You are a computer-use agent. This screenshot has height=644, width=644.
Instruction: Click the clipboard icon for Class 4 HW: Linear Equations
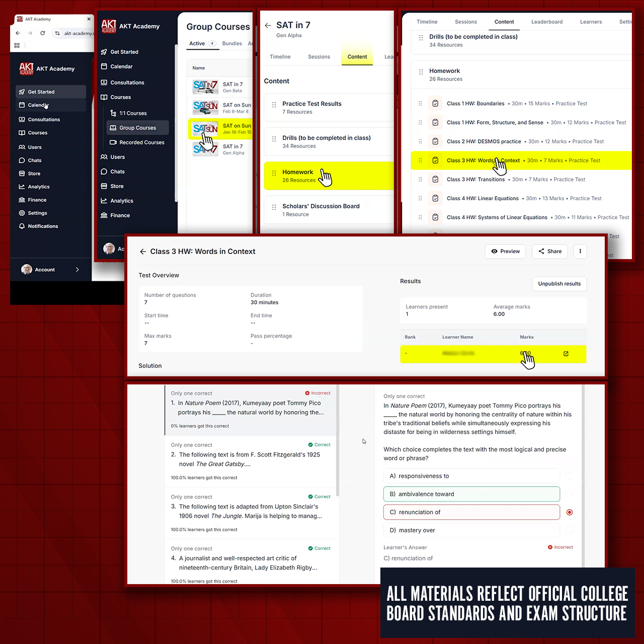point(435,198)
